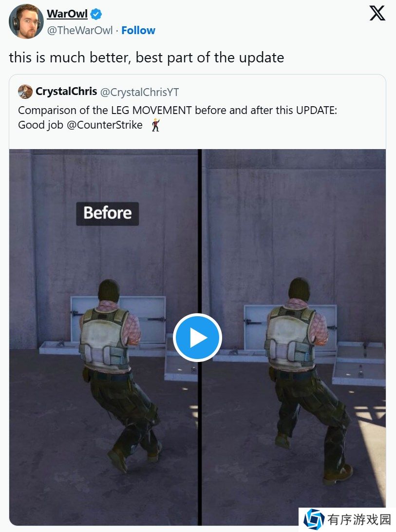The image size is (396, 532).
Task: Follow TheWarOwl via the Follow link
Action: click(x=138, y=31)
